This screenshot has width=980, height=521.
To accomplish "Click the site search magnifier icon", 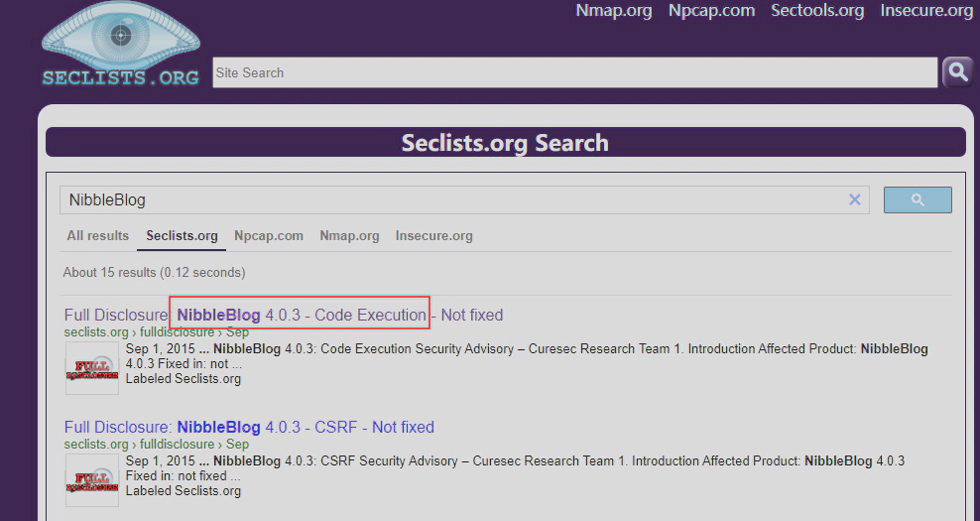I will click(957, 71).
